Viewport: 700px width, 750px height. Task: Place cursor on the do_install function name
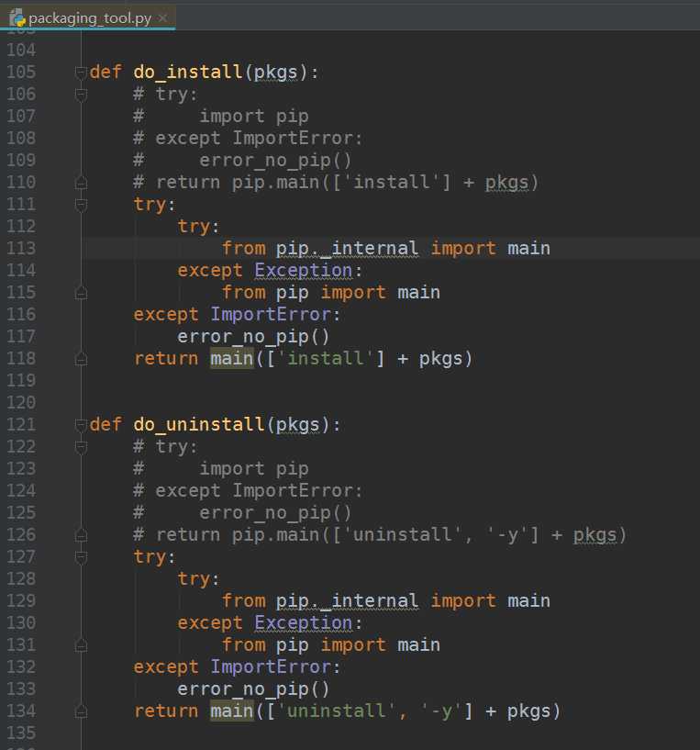[x=188, y=73]
